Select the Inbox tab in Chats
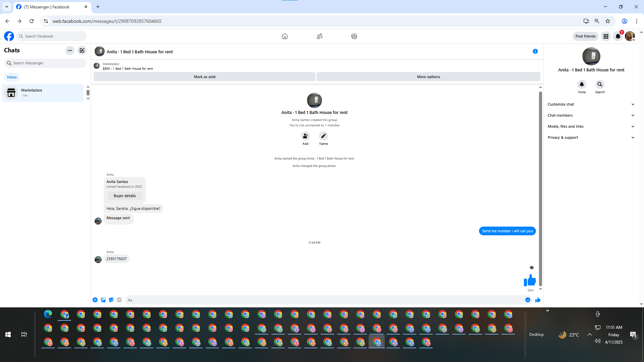644x362 pixels. point(12,77)
